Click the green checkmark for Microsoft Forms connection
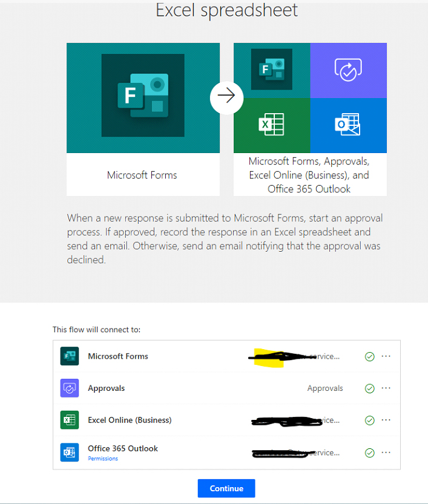The image size is (428, 504). click(x=370, y=356)
